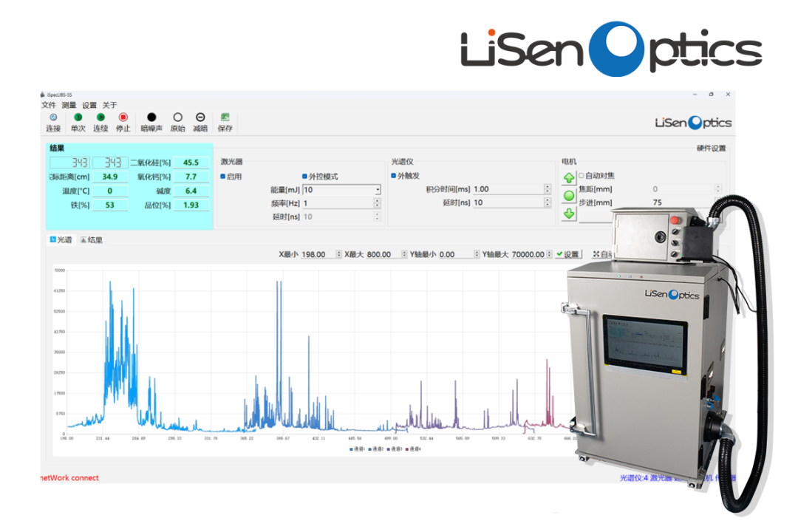Toggle the 外控模式 external control checkbox
Viewport: 798px width, 532px height.
click(x=304, y=177)
